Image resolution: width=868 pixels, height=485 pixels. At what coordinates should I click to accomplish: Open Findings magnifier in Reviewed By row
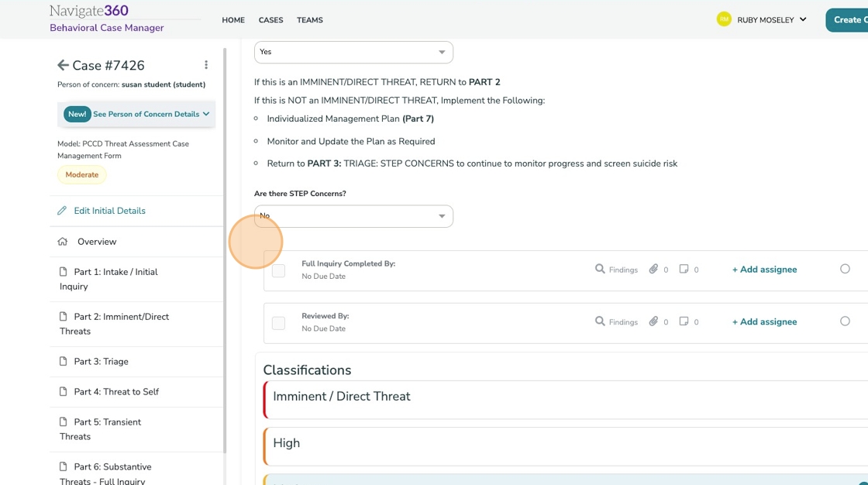600,321
